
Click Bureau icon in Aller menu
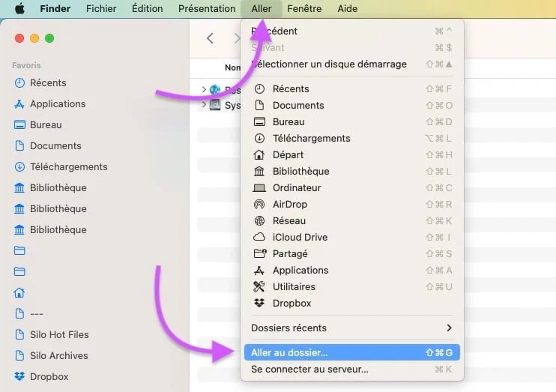coord(259,122)
